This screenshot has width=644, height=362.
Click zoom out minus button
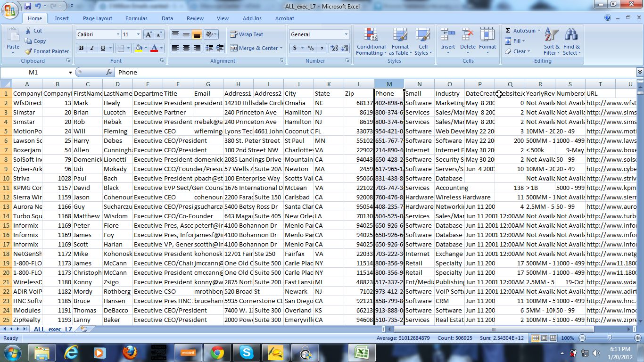click(x=582, y=338)
